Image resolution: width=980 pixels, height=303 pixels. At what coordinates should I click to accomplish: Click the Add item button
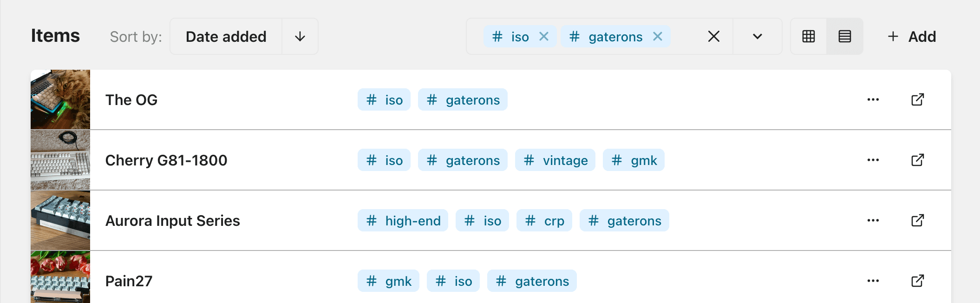click(x=912, y=36)
